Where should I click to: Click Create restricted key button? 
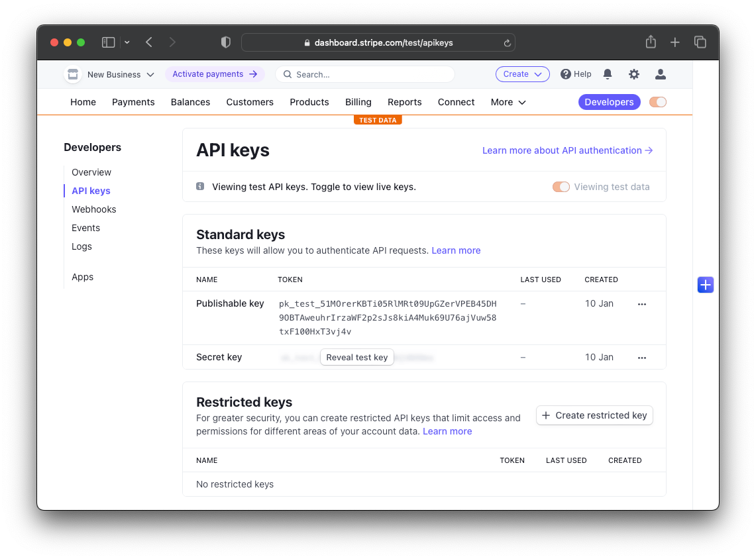click(594, 415)
